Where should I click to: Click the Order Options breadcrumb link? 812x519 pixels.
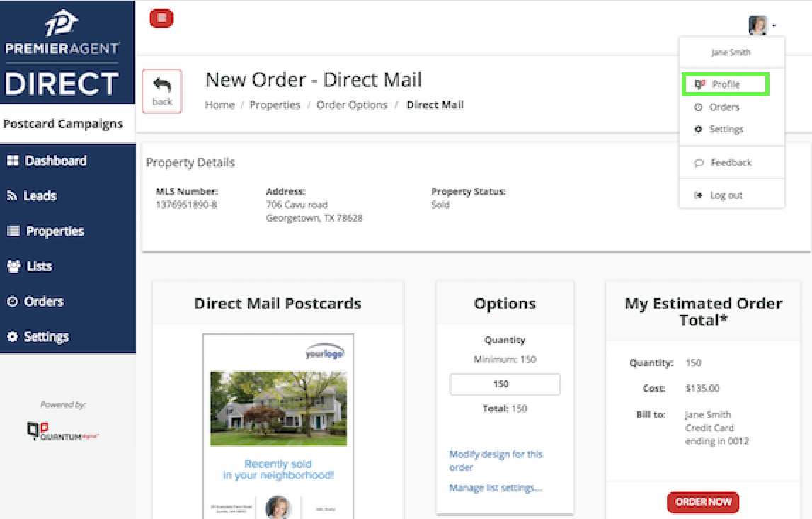pos(351,105)
